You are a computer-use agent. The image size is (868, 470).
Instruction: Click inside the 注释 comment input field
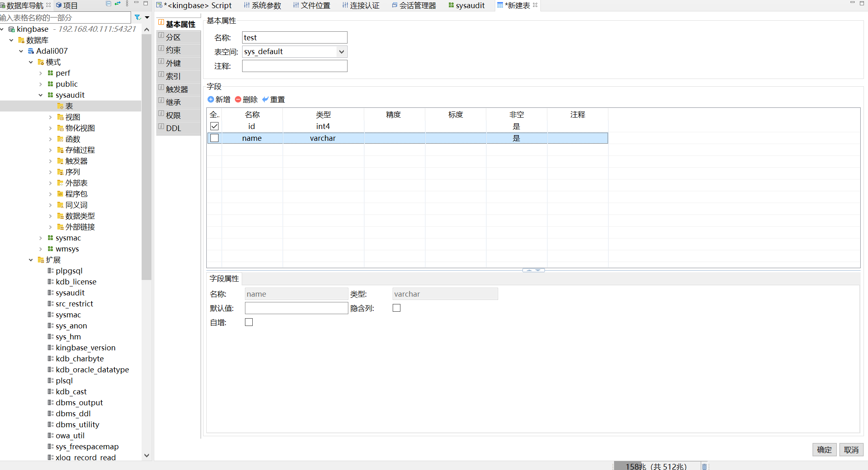294,66
